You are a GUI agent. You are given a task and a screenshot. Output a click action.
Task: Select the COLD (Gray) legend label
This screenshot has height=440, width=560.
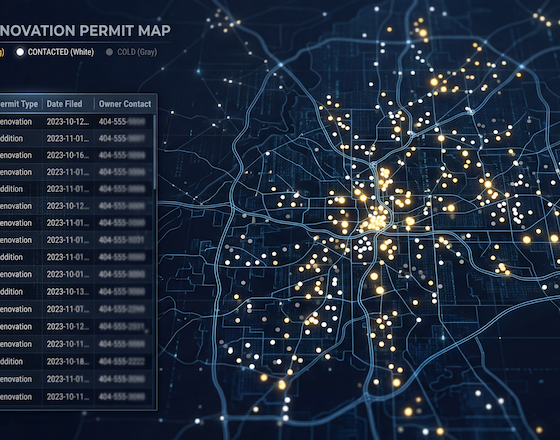click(138, 52)
